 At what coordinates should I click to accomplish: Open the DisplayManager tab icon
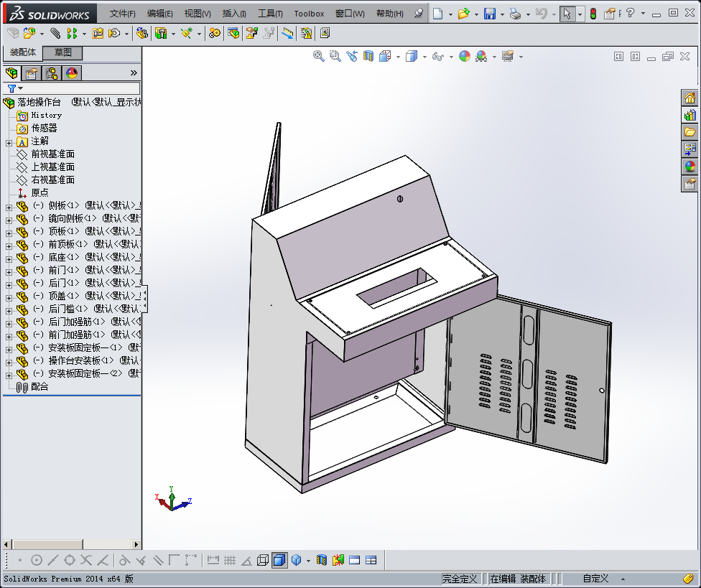click(72, 73)
